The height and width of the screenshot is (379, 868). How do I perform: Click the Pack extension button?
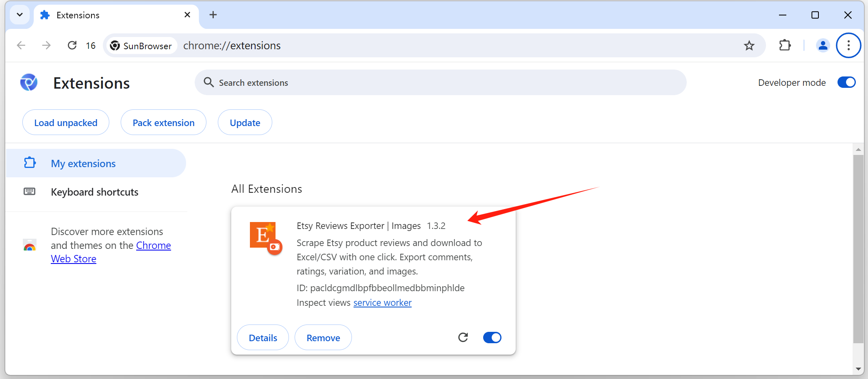tap(163, 122)
